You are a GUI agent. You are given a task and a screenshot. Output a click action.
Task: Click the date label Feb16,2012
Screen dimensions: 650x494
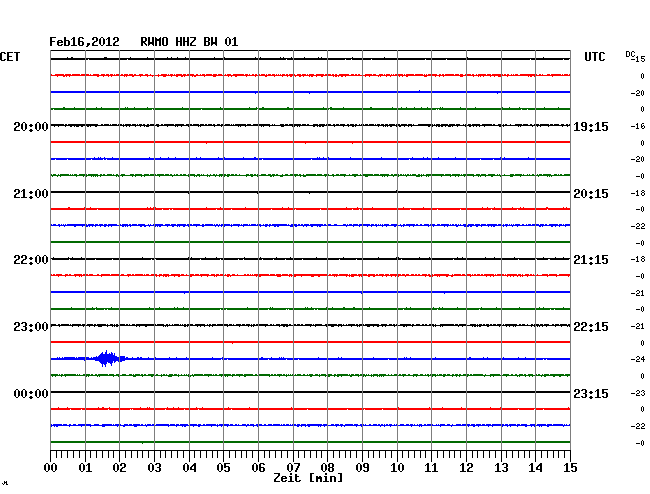tap(84, 42)
